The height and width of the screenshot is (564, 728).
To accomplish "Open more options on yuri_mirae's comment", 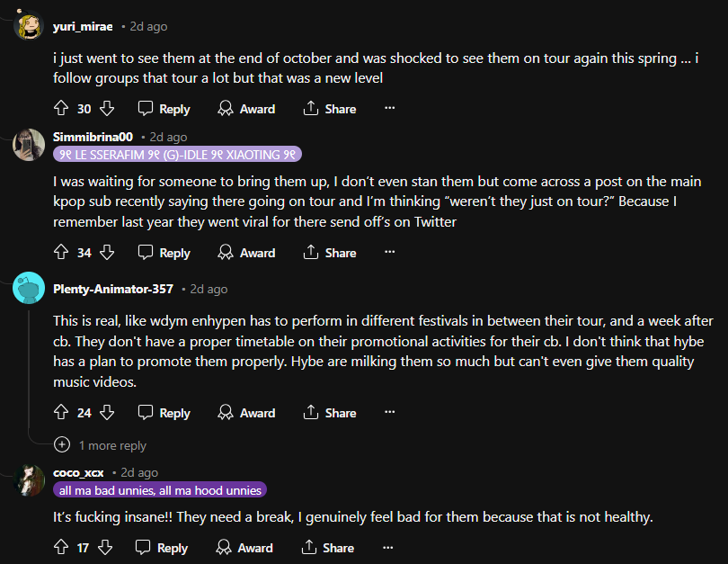I will (x=389, y=109).
